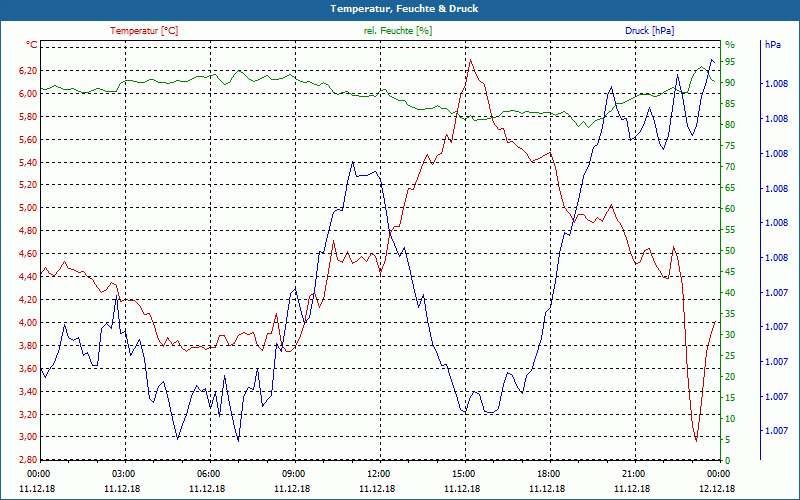Click the 5,20 temperature axis value
The image size is (800, 500).
(x=28, y=185)
